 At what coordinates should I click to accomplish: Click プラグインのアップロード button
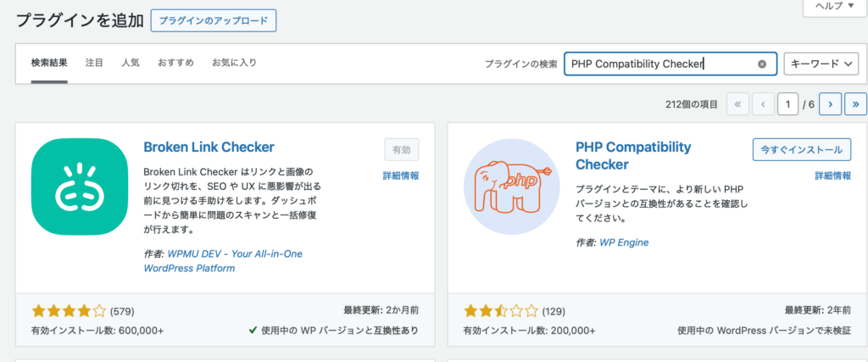pos(213,20)
